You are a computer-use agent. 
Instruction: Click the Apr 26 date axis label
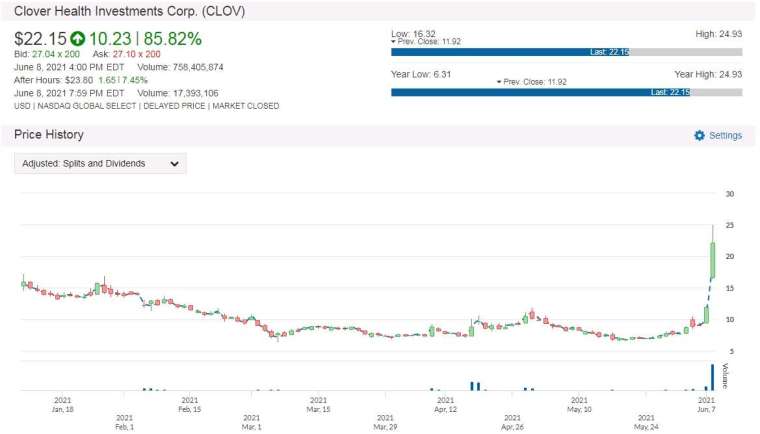512,422
